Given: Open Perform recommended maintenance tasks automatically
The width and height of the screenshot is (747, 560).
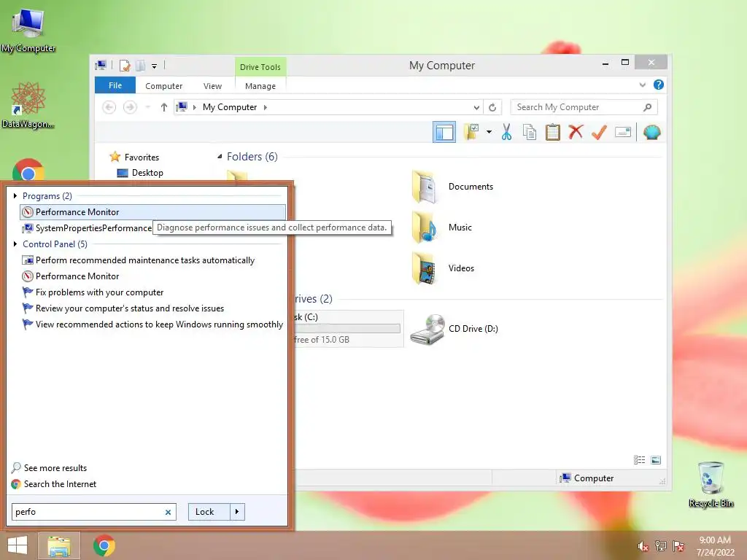Looking at the screenshot, I should click(145, 260).
